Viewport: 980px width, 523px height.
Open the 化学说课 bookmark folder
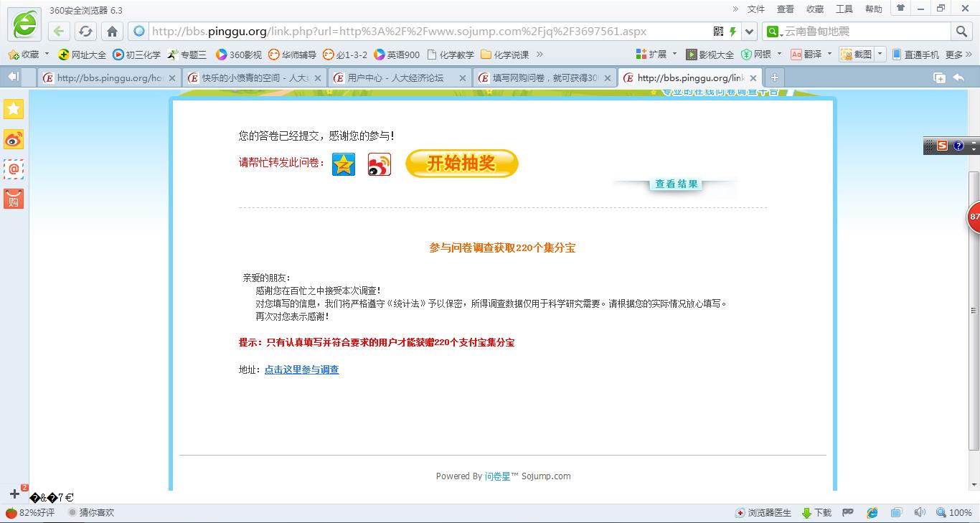(x=505, y=55)
